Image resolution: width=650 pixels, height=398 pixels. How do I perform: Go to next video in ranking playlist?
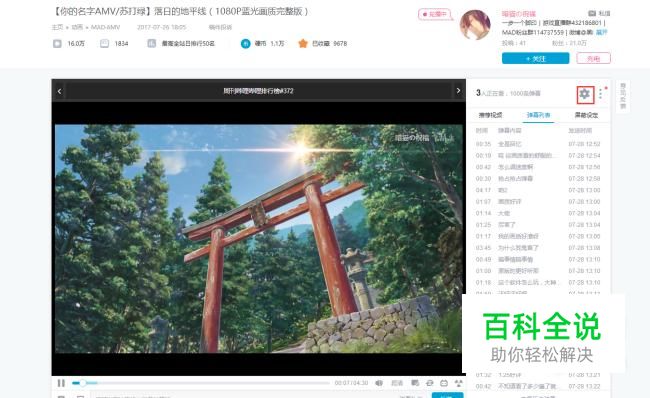[458, 90]
